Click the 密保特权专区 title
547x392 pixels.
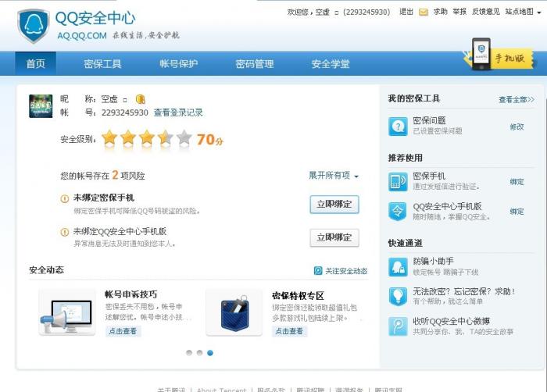[x=298, y=296]
